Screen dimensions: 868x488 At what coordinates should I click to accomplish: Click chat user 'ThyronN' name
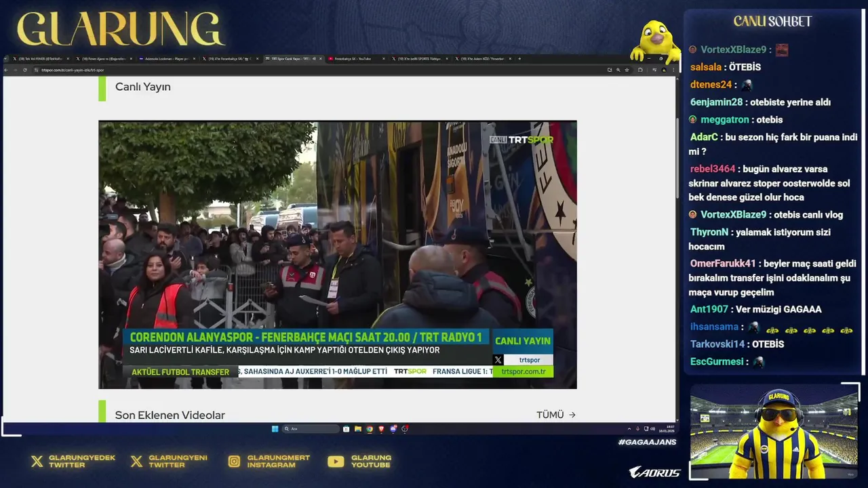coord(709,232)
